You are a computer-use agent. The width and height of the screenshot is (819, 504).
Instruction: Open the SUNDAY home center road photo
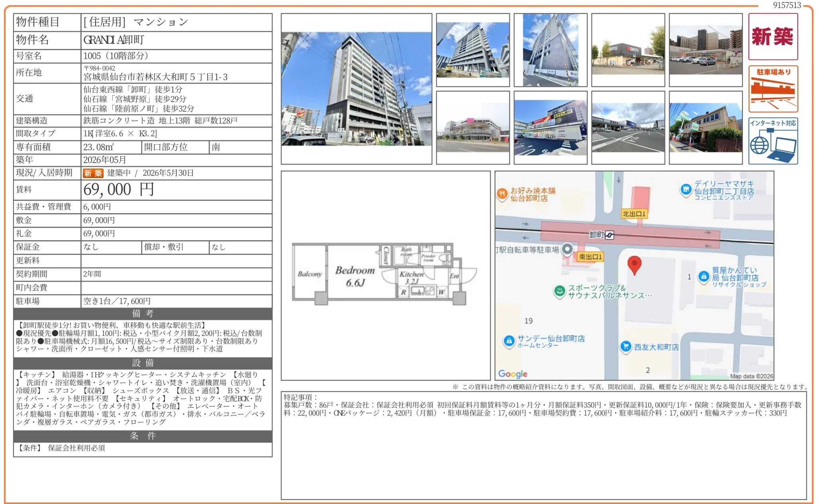point(628,127)
